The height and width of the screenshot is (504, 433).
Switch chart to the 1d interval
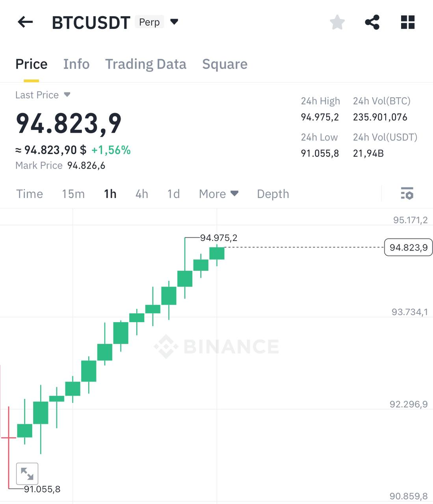pyautogui.click(x=173, y=194)
